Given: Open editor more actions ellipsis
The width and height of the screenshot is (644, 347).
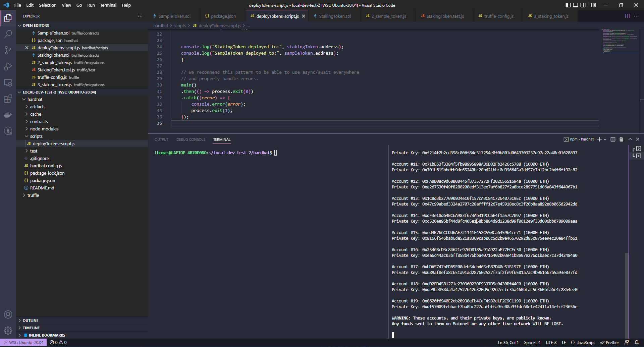Looking at the screenshot, I should coord(636,16).
